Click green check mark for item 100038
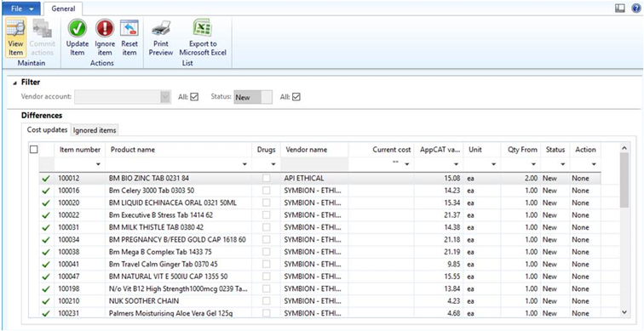The width and height of the screenshot is (644, 331). click(x=46, y=252)
